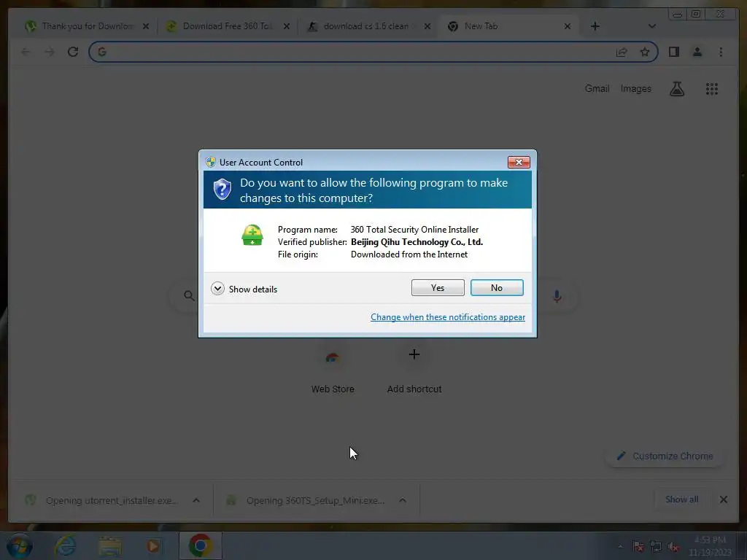
Task: Close the 'Download Free 360' tab
Action: (286, 26)
